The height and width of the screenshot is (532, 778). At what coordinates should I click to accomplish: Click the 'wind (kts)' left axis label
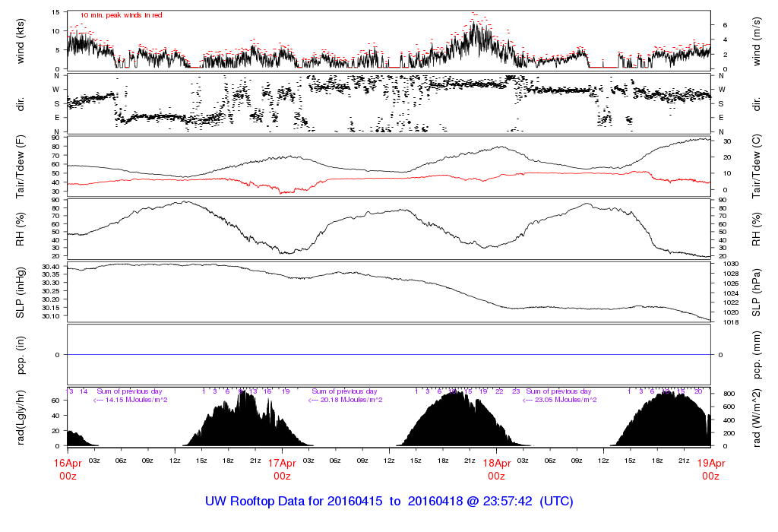21,40
